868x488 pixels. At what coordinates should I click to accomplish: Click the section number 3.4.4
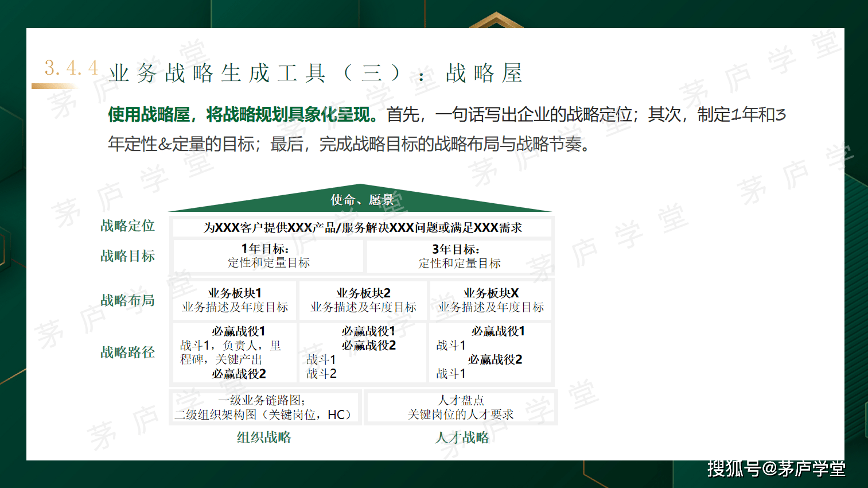click(70, 69)
